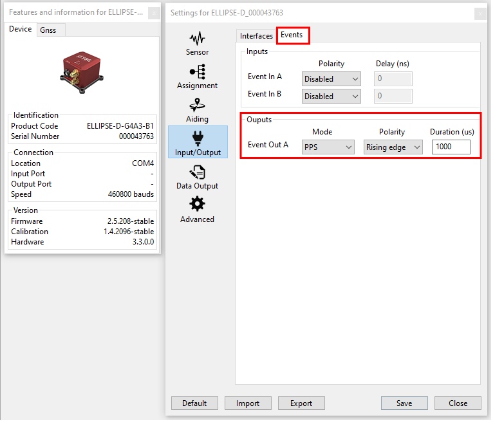Switch to the Events tab
Viewport: 504px width, 433px height.
pyautogui.click(x=292, y=35)
